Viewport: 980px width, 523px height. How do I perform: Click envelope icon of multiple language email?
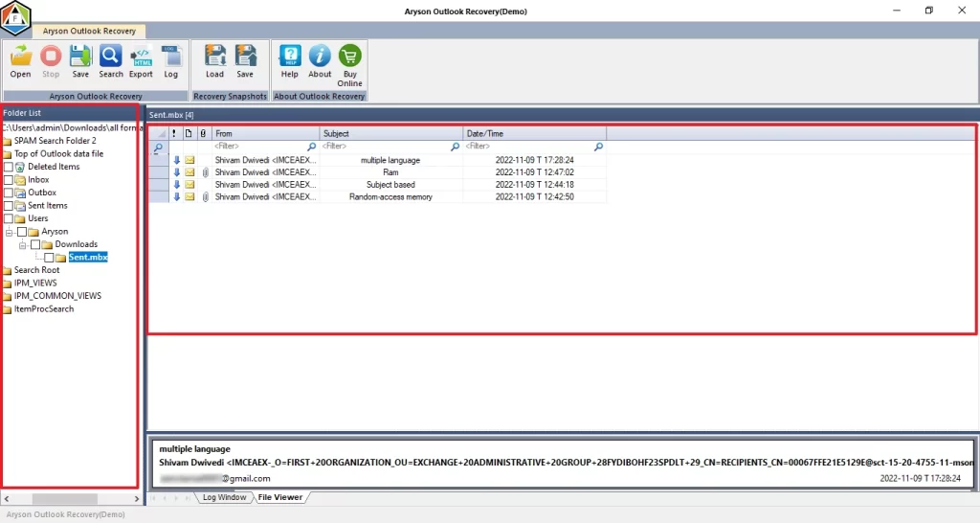(189, 160)
